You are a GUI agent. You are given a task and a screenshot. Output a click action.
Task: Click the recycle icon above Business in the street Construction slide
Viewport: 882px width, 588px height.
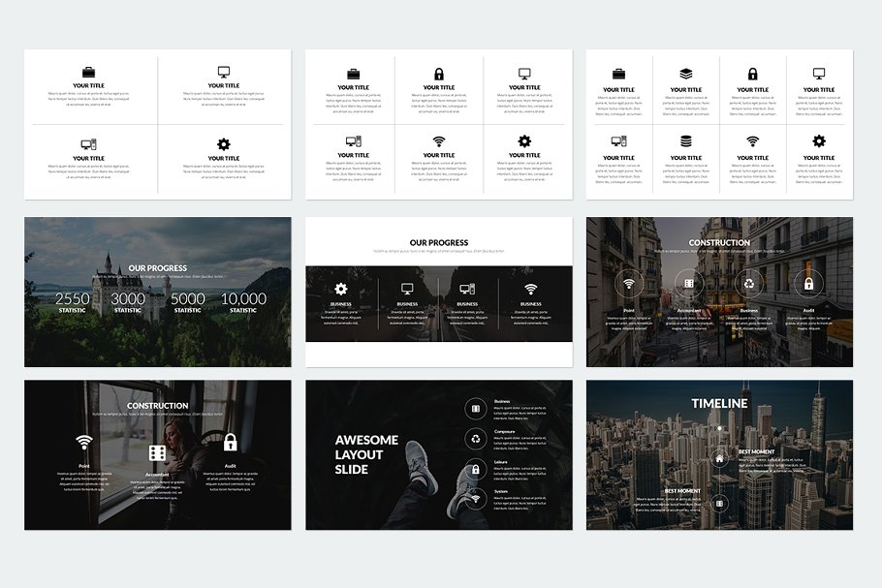748,284
